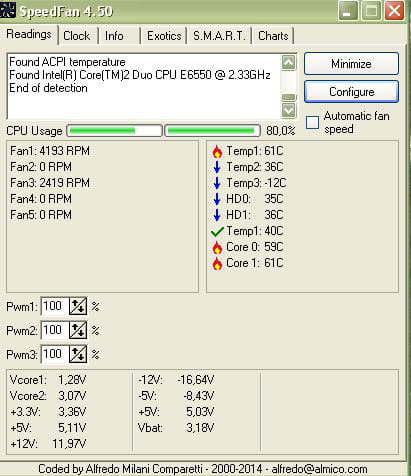Close the SpeedFan window
411x476 pixels.
coord(395,11)
